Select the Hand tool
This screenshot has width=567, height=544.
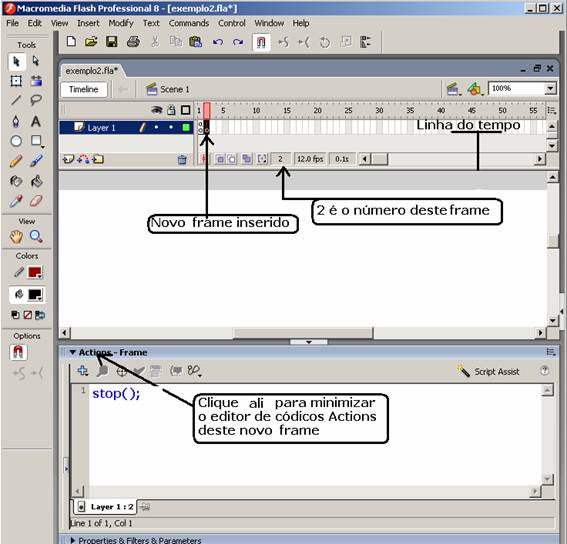(16, 237)
